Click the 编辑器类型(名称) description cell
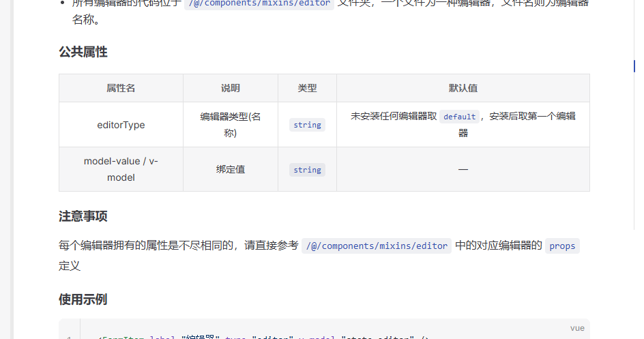 [230, 125]
